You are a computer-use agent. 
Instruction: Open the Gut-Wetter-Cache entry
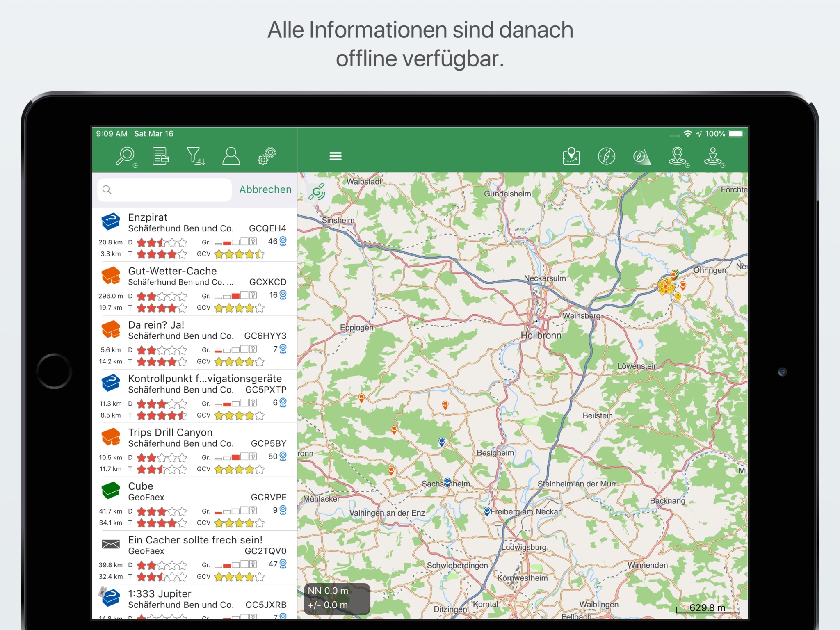click(194, 289)
